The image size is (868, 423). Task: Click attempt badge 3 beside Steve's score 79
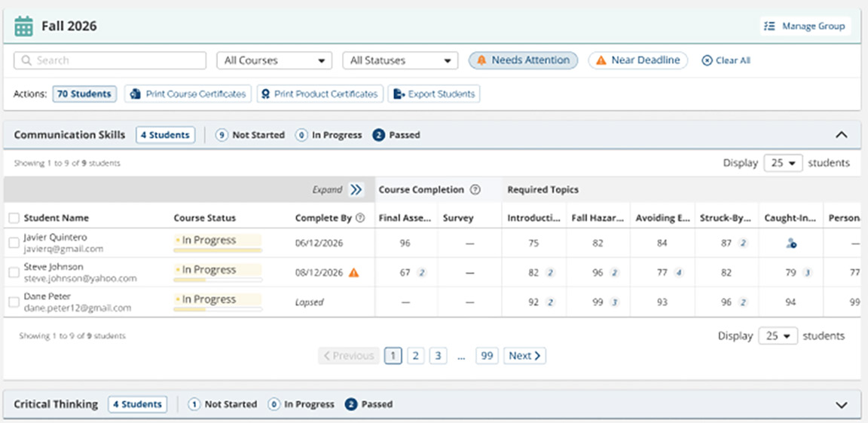(x=807, y=272)
